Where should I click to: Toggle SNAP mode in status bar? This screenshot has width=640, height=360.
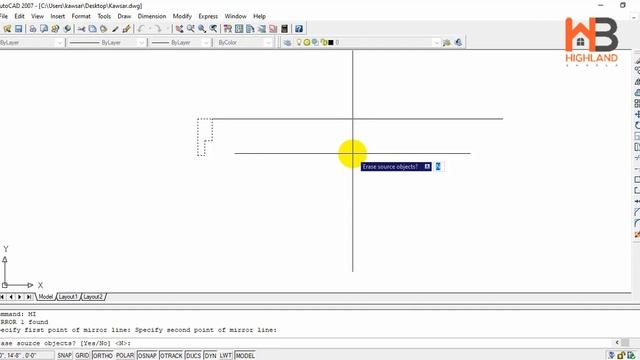(x=64, y=356)
